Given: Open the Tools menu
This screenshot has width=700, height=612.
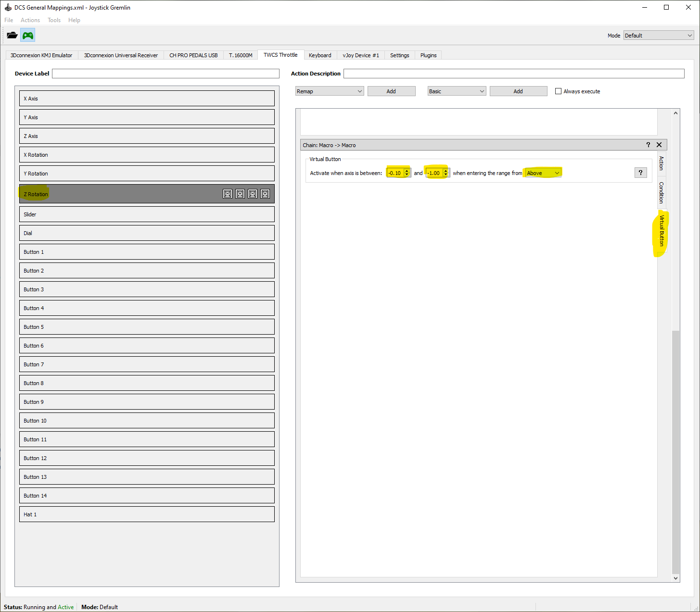Looking at the screenshot, I should [x=54, y=20].
